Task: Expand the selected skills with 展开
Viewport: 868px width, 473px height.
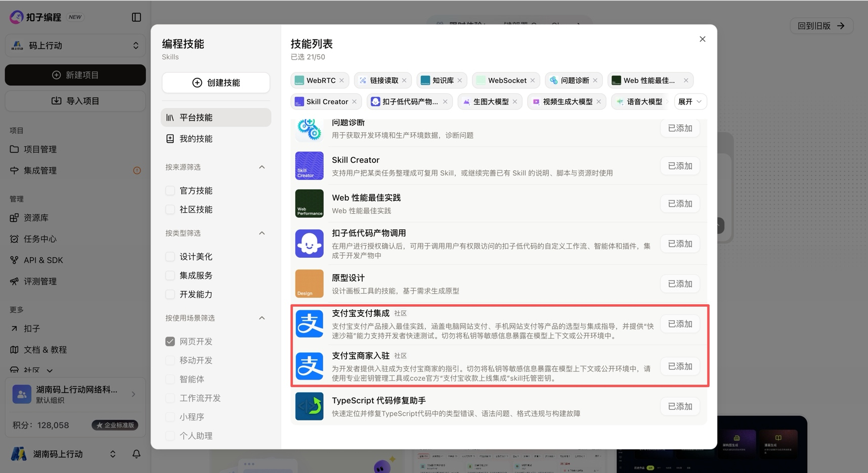Action: (x=690, y=102)
